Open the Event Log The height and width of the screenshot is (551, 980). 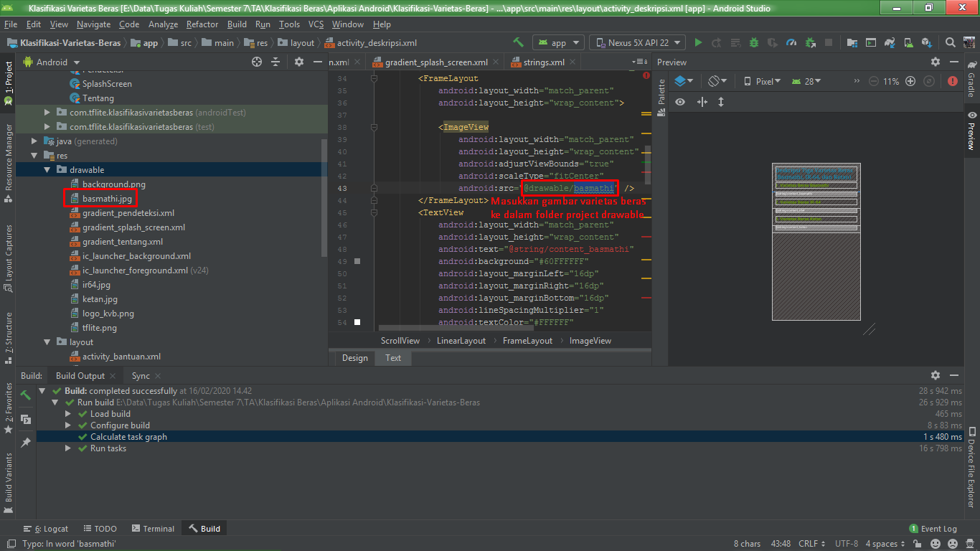pyautogui.click(x=933, y=529)
